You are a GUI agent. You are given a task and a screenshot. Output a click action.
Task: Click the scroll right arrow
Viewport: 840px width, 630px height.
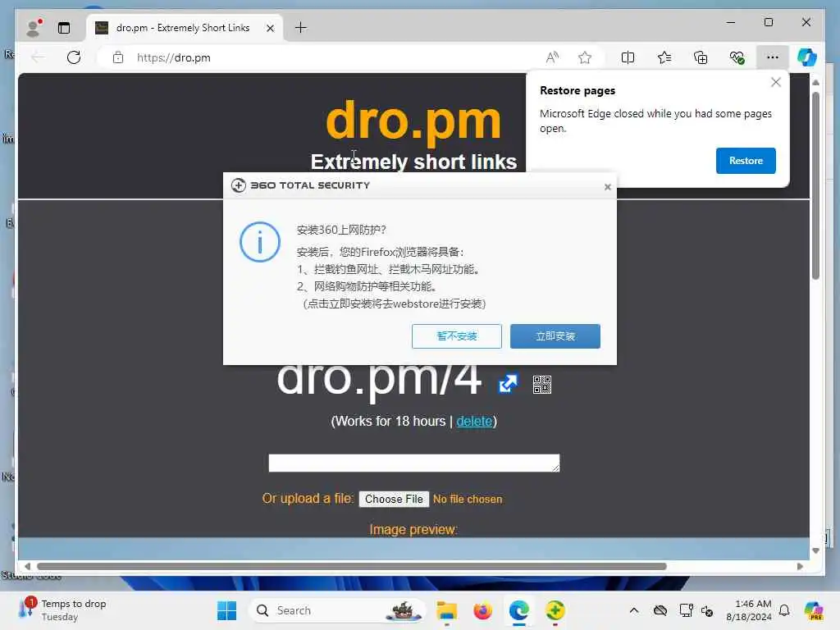tap(801, 566)
